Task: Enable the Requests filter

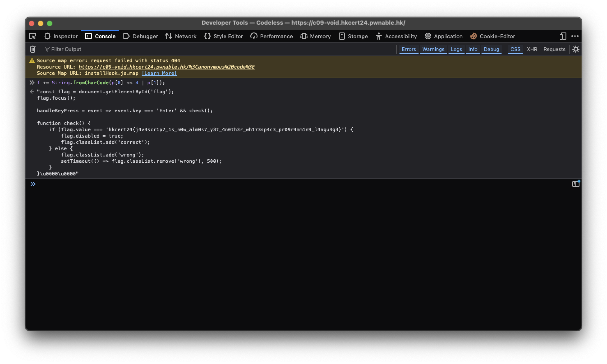Action: 554,49
